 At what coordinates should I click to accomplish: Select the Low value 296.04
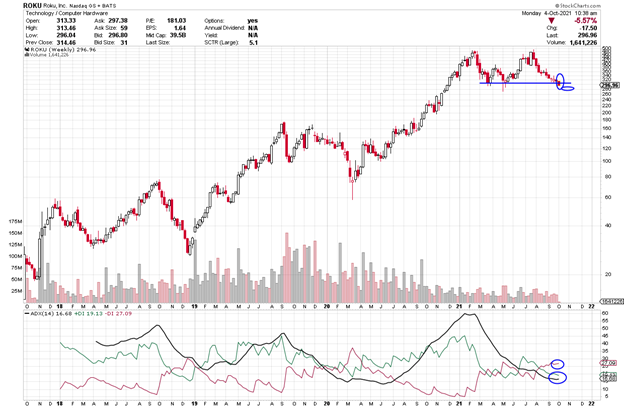coord(66,35)
